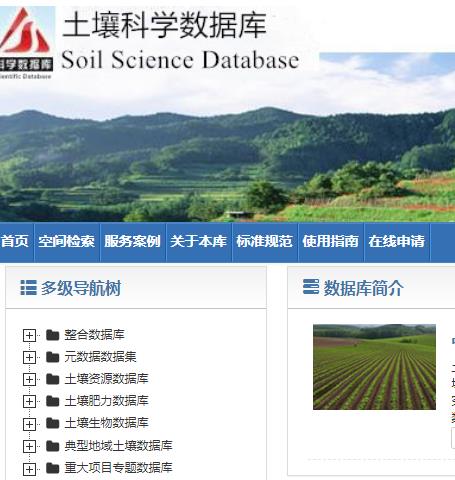Select the 土壤资源数据库 tree label

point(106,379)
